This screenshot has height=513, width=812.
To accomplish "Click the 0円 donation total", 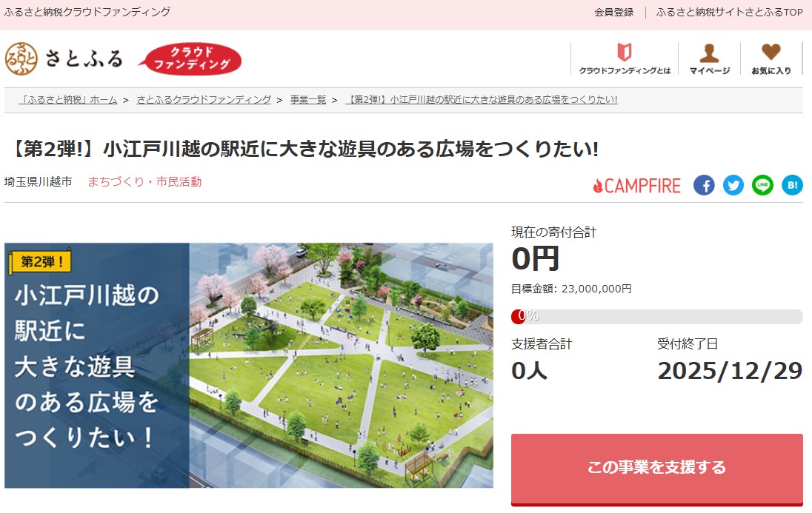I will (535, 258).
